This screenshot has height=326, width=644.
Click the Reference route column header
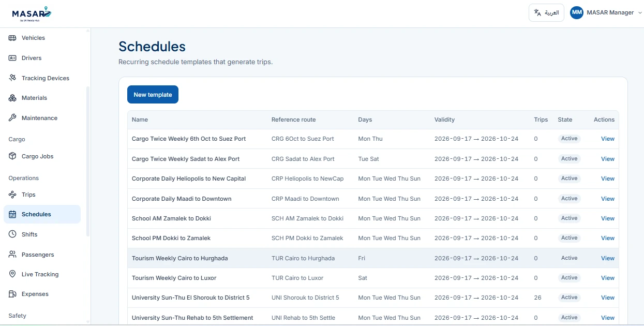[x=293, y=120]
